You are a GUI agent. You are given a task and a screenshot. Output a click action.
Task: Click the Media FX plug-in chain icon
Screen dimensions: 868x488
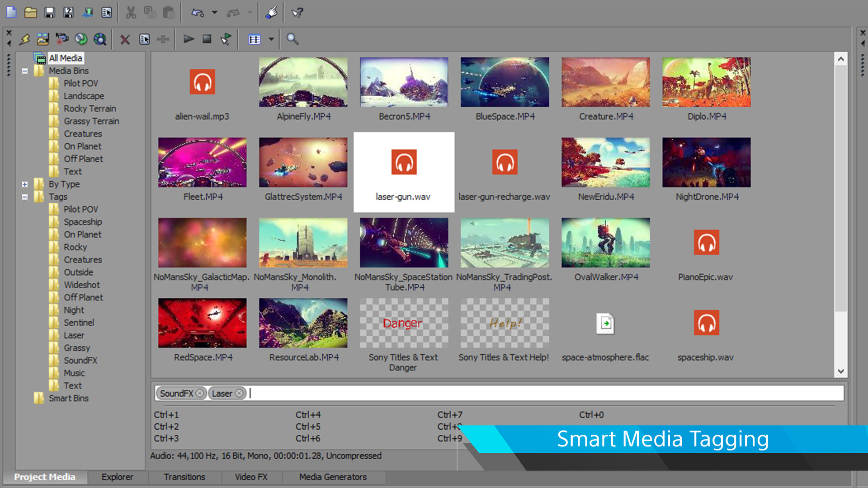coord(163,39)
